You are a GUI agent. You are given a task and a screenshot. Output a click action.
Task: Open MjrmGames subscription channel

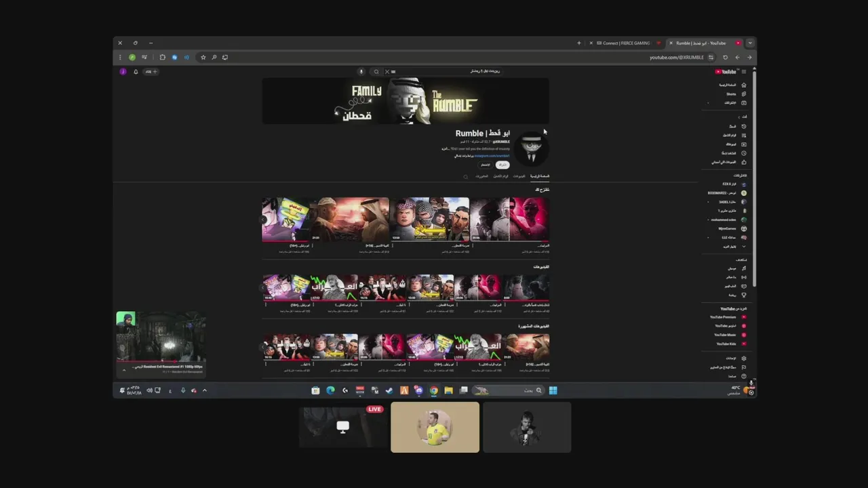[733, 228]
